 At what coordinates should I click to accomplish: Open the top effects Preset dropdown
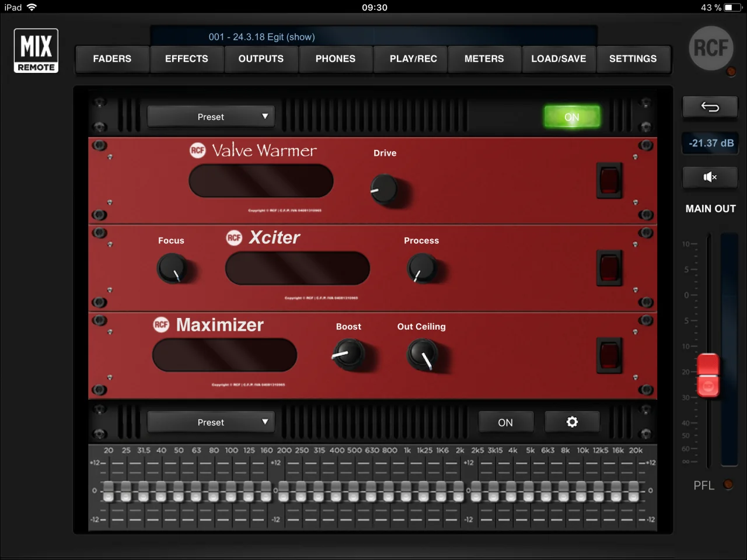coord(211,117)
